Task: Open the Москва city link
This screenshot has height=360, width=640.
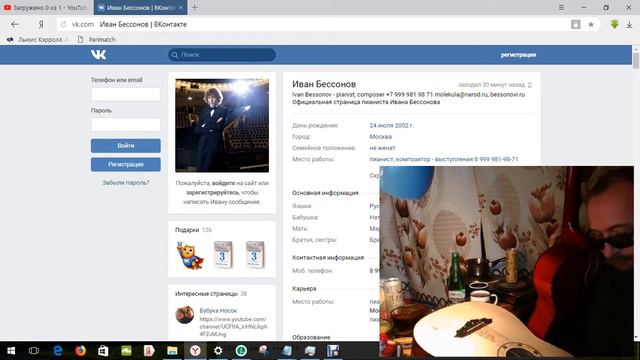Action: coord(380,137)
